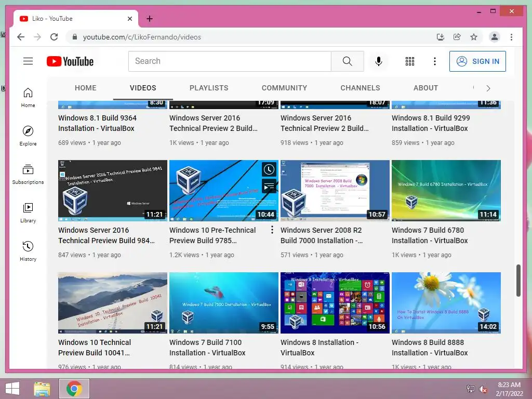Open YouTube settings three-dot menu
Image resolution: width=532 pixels, height=399 pixels.
pyautogui.click(x=435, y=61)
